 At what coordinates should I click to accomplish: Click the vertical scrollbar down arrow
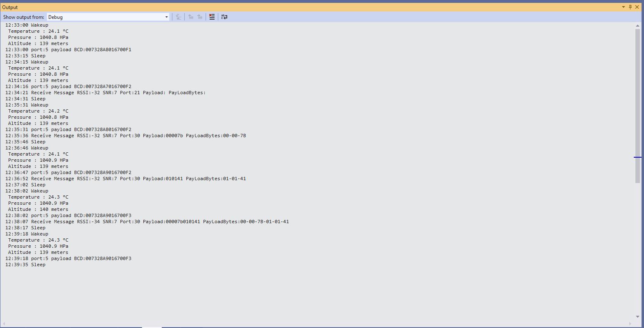point(637,317)
